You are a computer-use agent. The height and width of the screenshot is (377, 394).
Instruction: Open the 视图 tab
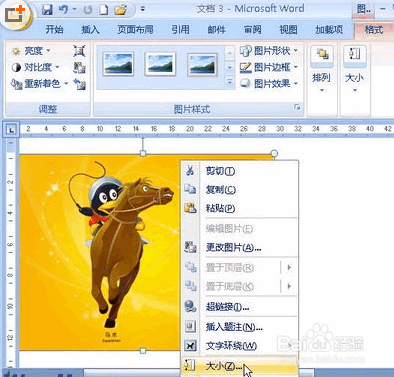coord(288,30)
